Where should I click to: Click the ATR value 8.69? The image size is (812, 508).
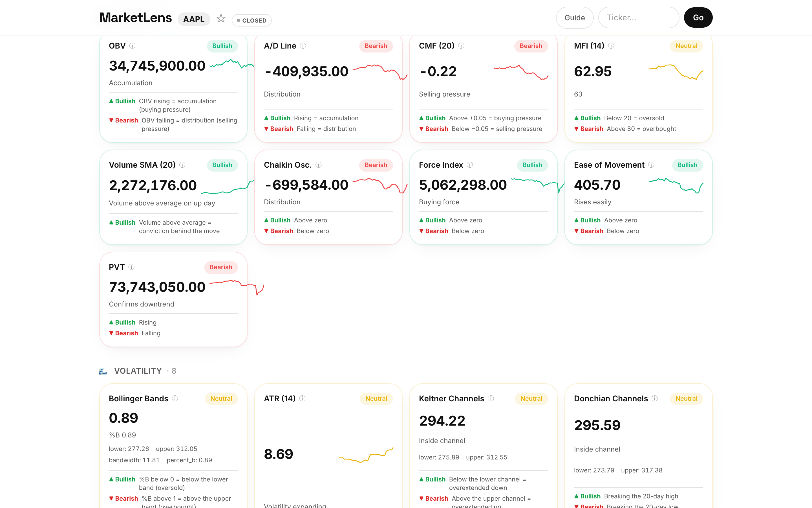click(279, 454)
